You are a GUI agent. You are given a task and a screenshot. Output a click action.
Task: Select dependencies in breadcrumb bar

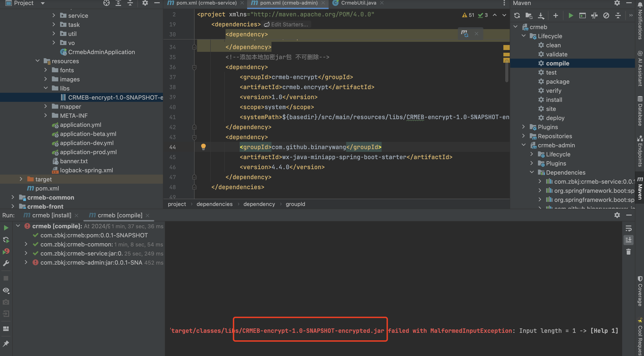(x=215, y=204)
